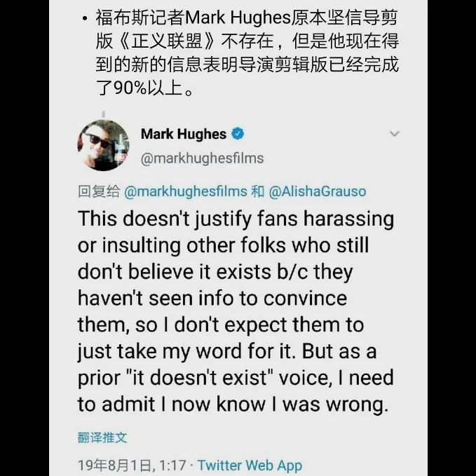Open the Twitter Web App source link
Screen dimensions: 476x476
click(x=250, y=465)
